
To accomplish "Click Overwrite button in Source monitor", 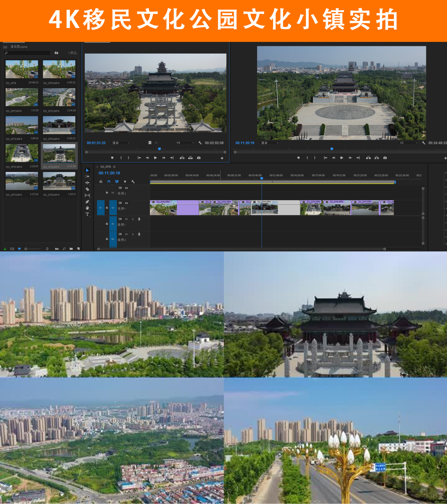I will (x=190, y=158).
